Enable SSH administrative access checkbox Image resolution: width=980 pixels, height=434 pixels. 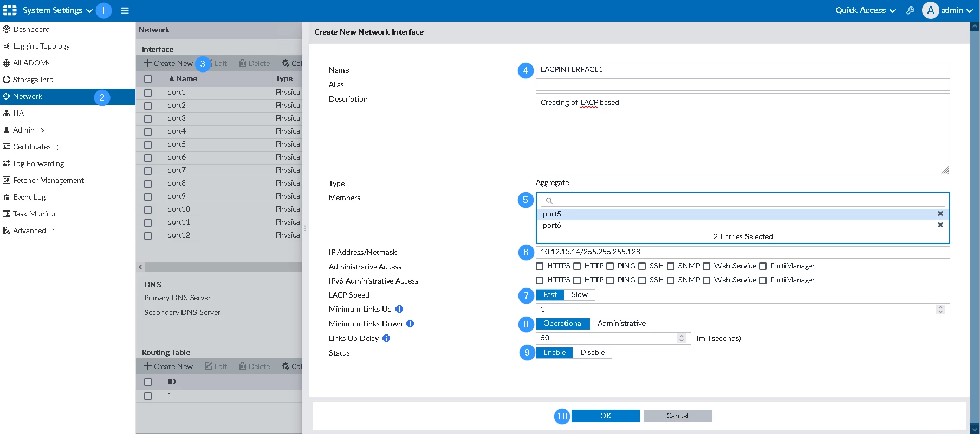pos(642,266)
